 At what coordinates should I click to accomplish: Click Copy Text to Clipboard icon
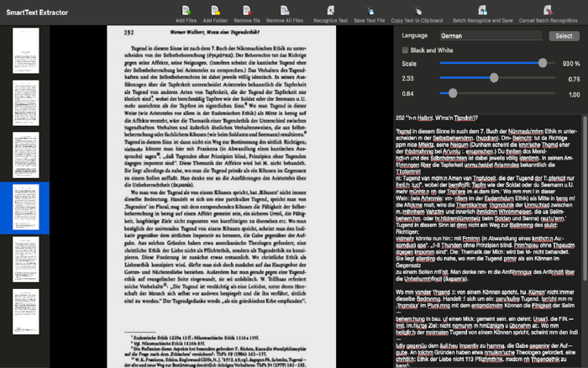[x=417, y=11]
